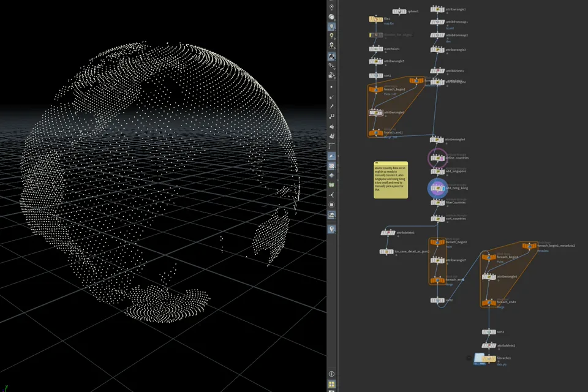Select the filecache1 node
Screen dimensions: 588x392
[x=489, y=358]
